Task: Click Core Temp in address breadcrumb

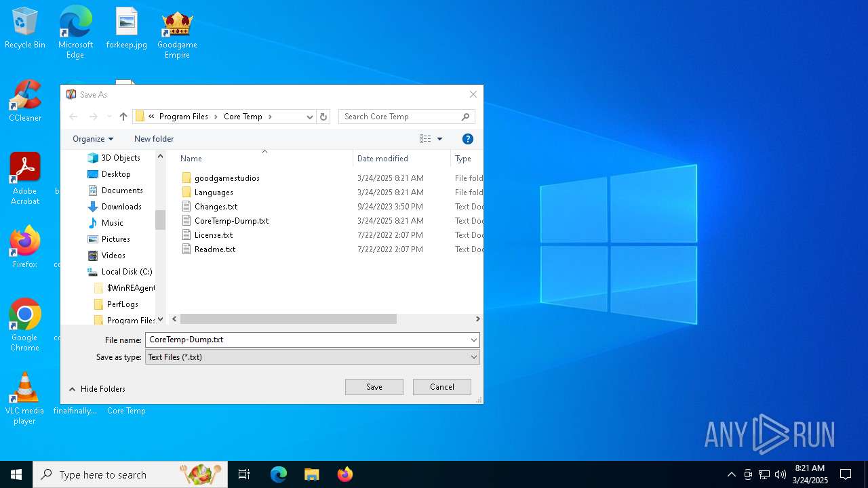Action: point(243,117)
